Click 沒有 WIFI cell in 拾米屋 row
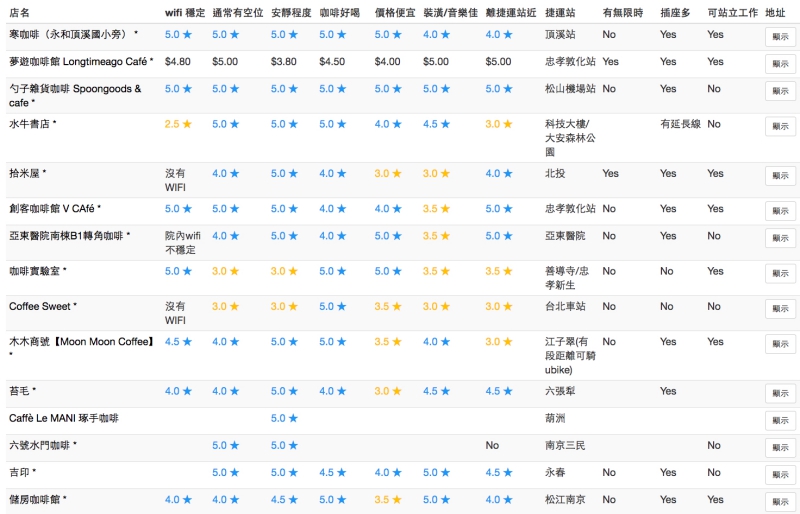This screenshot has width=800, height=514. click(175, 180)
